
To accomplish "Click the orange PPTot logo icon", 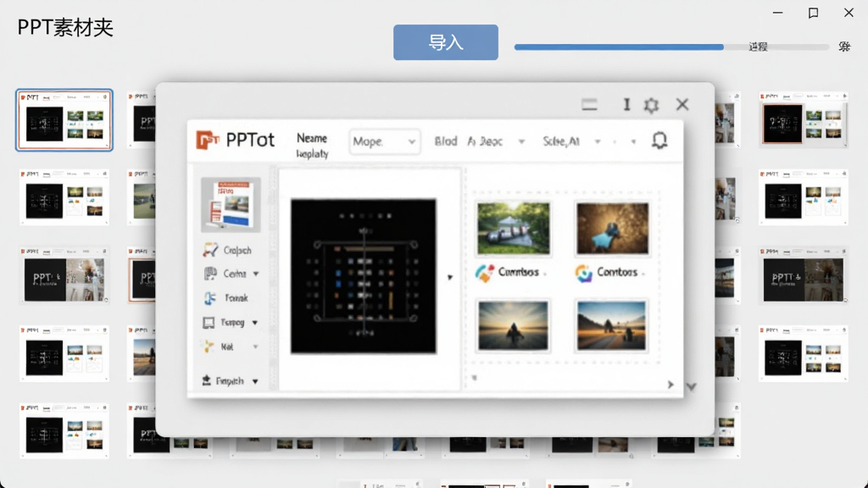I will pos(208,140).
